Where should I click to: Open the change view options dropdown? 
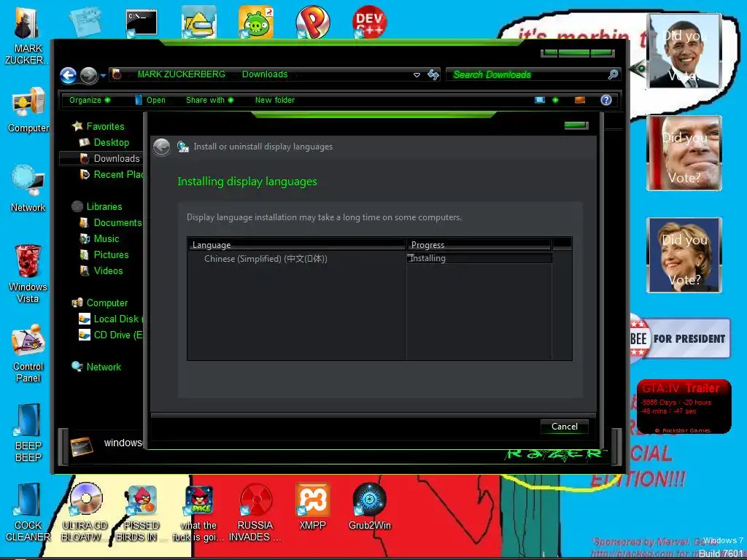click(555, 100)
